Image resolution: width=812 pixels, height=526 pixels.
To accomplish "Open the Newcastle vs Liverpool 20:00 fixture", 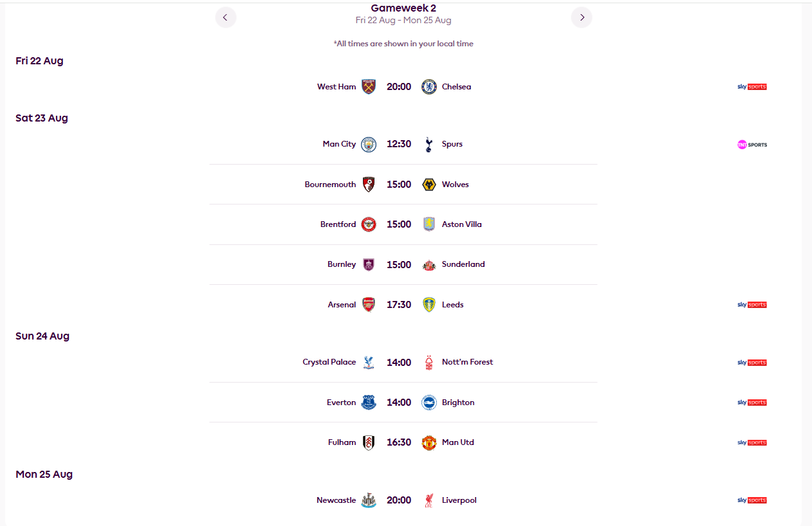I will coord(403,500).
